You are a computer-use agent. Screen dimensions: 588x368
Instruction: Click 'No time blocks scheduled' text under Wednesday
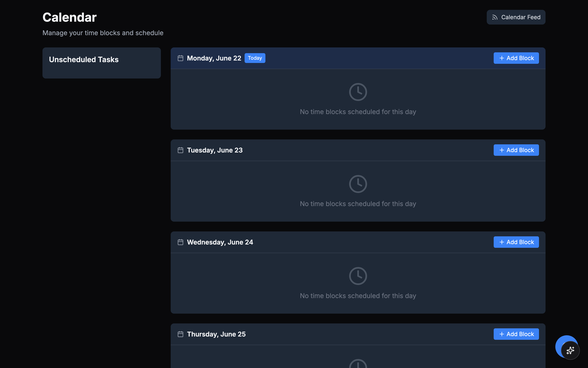[358, 296]
